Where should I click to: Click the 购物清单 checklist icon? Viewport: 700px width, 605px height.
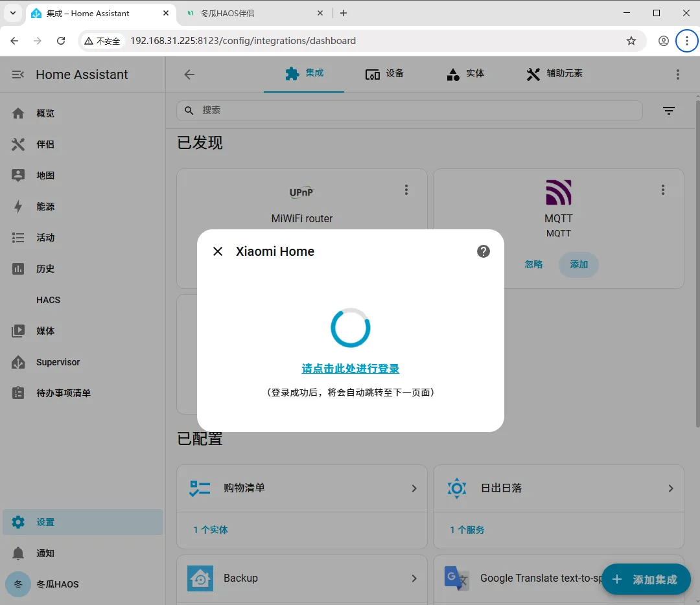[200, 488]
